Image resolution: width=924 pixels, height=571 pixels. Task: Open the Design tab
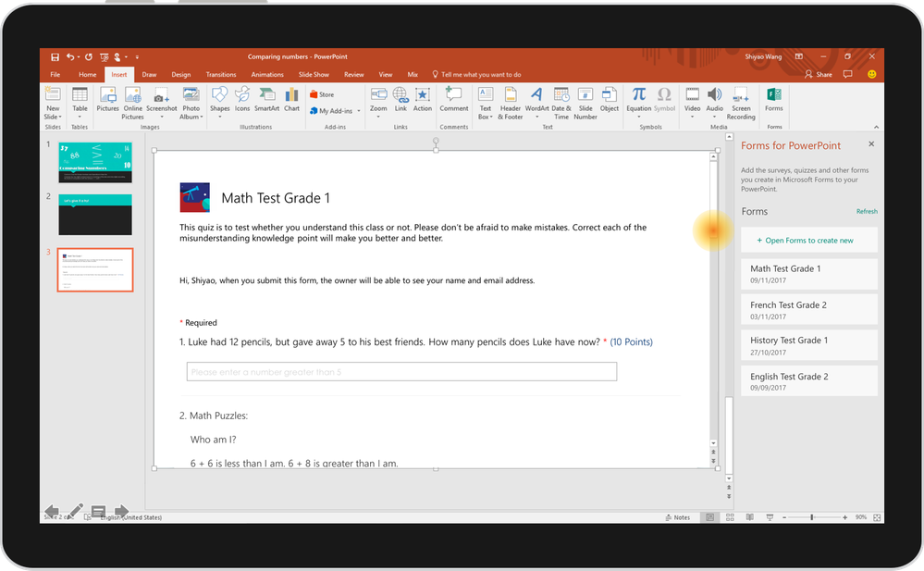coord(181,74)
